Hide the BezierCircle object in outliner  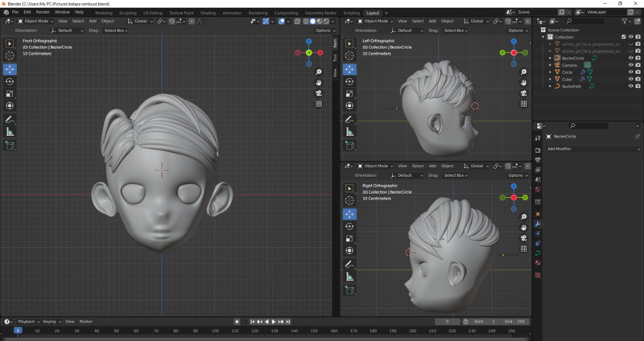(x=630, y=58)
